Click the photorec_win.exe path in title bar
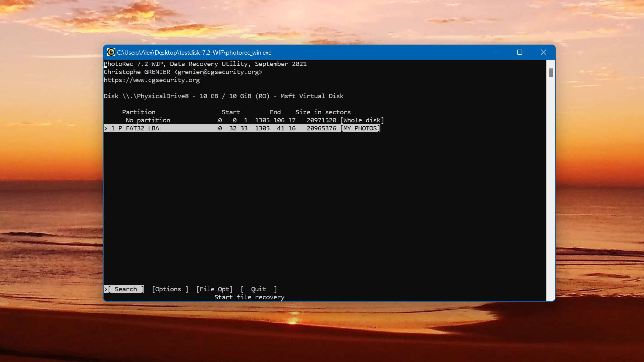The width and height of the screenshot is (644, 362). [194, 53]
